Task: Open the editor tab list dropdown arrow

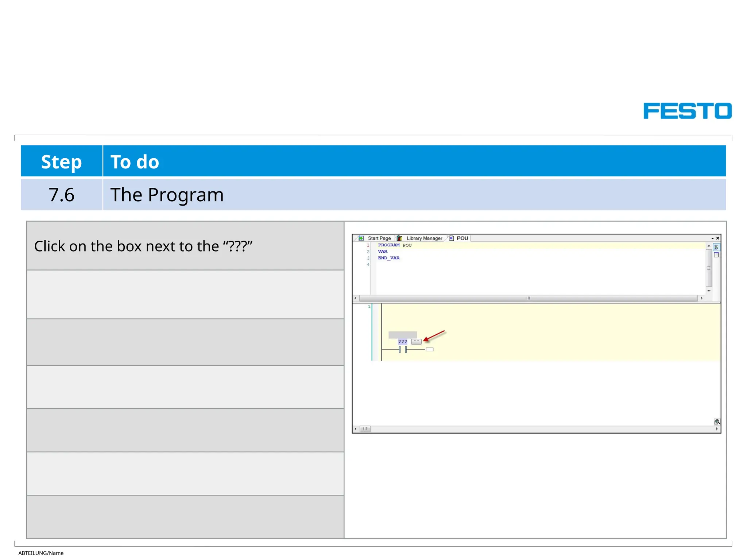Action: coord(712,238)
